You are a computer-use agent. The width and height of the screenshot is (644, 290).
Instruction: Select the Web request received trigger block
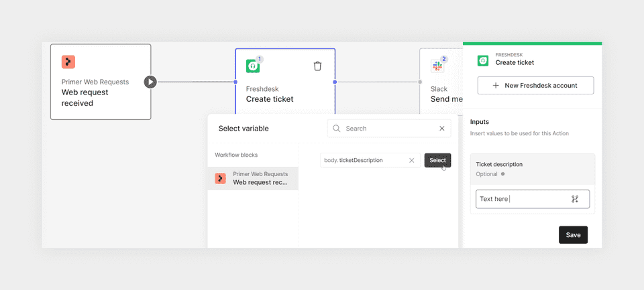click(101, 82)
